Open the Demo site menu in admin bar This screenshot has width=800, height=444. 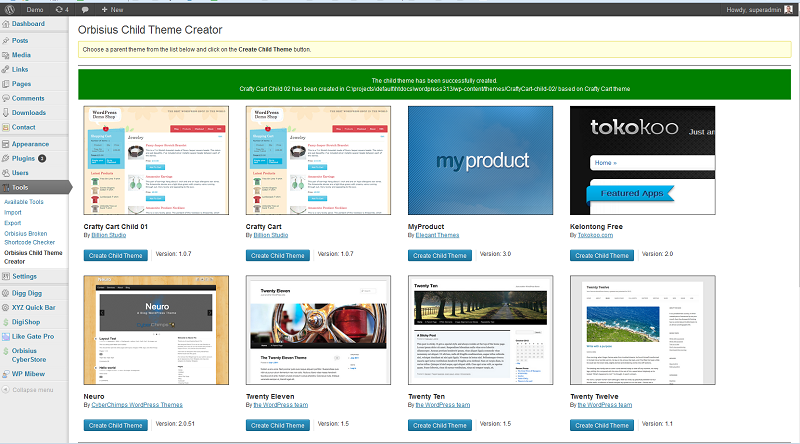pos(35,9)
